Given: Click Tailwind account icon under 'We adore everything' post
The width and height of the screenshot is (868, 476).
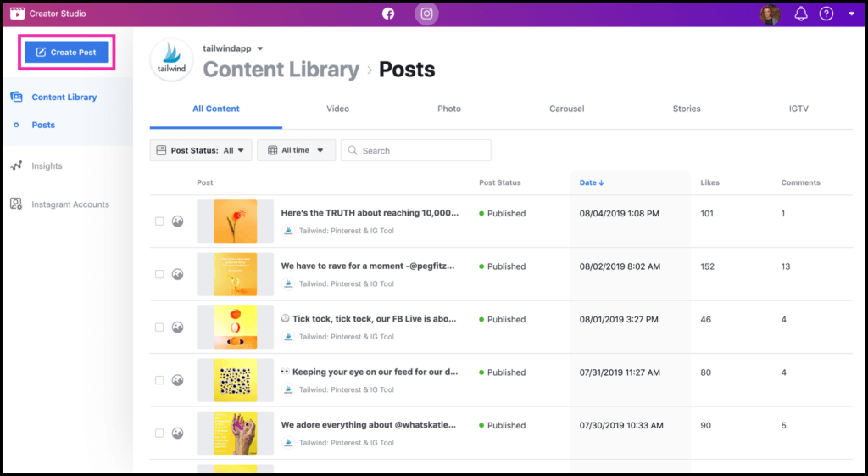Looking at the screenshot, I should pos(288,443).
